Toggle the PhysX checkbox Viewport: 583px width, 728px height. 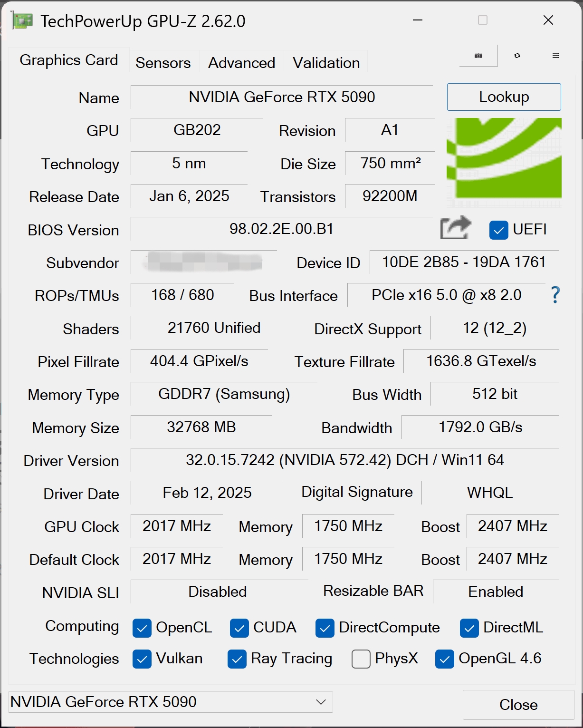point(361,659)
